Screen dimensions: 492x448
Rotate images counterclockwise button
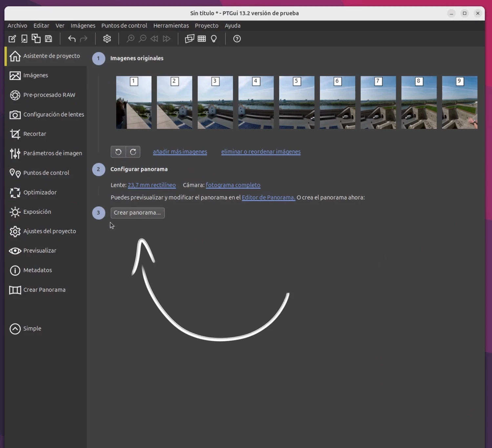(x=118, y=152)
